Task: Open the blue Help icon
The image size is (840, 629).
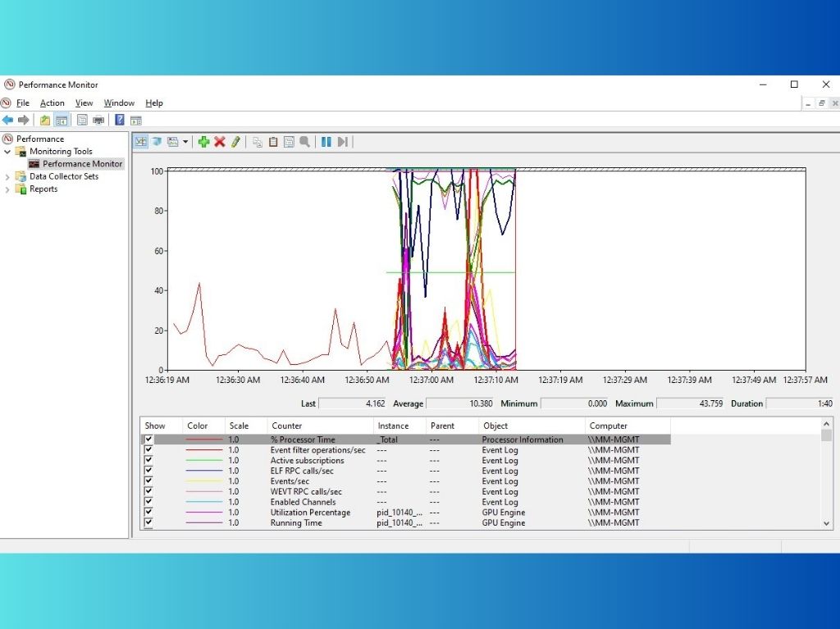Action: [x=120, y=120]
